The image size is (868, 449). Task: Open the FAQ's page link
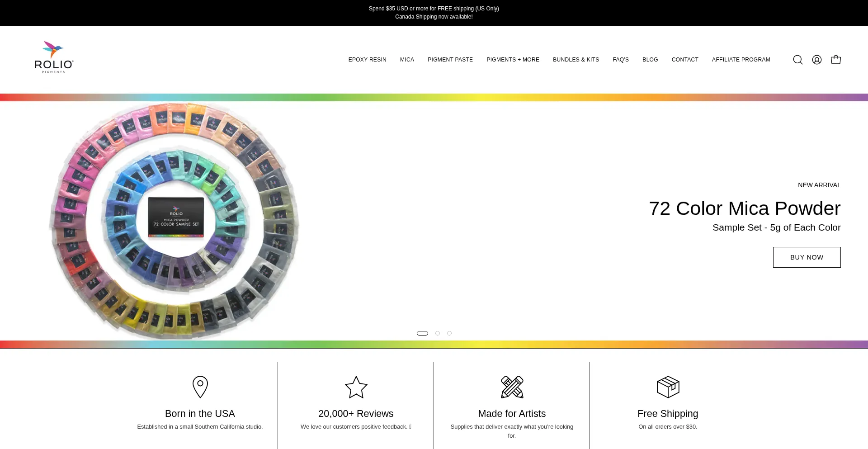pos(621,60)
